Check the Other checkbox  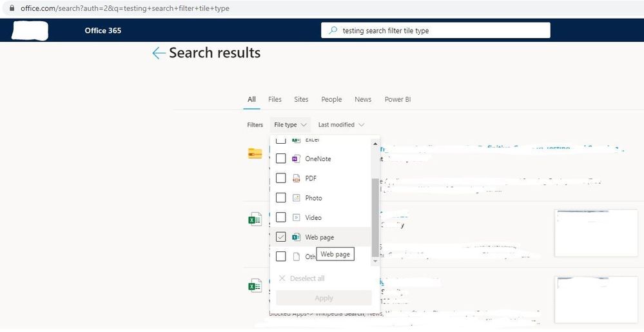[281, 257]
